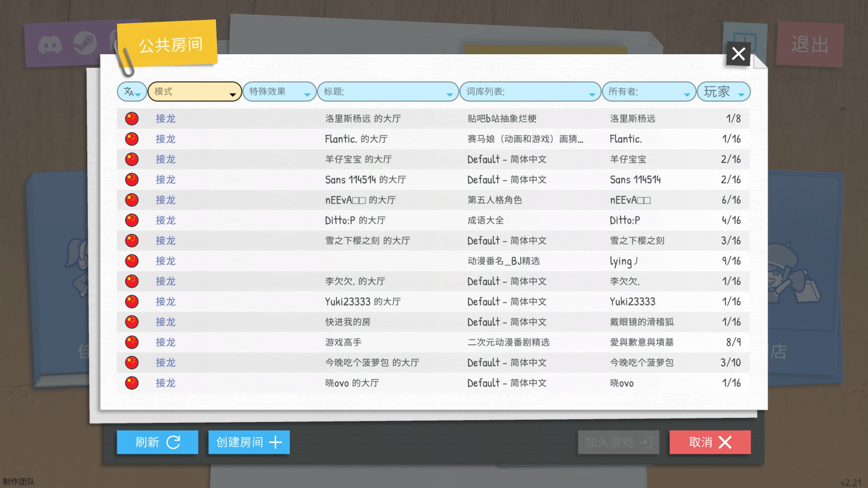The width and height of the screenshot is (868, 488).
Task: Click the Steam icon at top left
Action: coord(85,44)
